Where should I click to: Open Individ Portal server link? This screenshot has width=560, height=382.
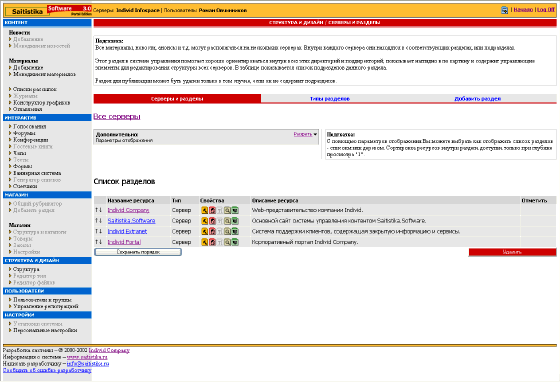click(x=124, y=242)
